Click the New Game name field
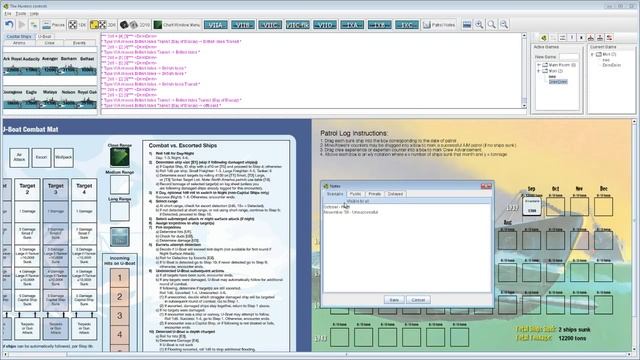Viewport: 640px width, 360px height. (569, 57)
